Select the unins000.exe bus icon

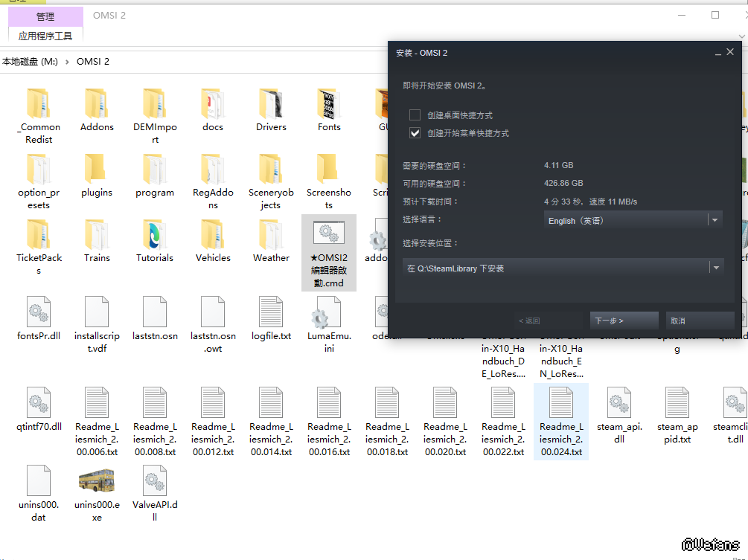[97, 481]
